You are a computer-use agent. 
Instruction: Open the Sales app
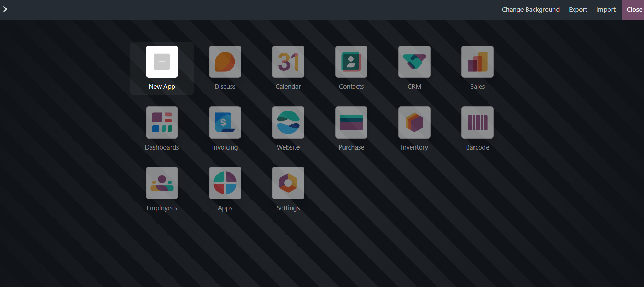(x=477, y=62)
